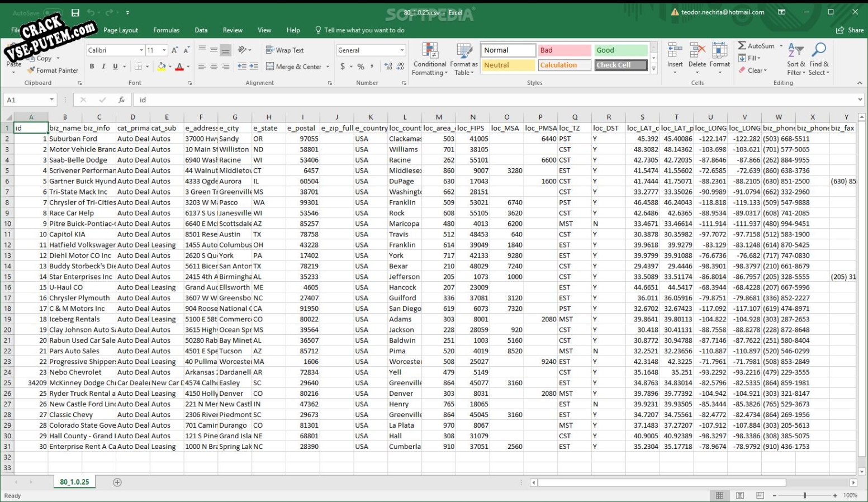The width and height of the screenshot is (868, 502).
Task: Decrease font size with the small A icon
Action: point(187,50)
